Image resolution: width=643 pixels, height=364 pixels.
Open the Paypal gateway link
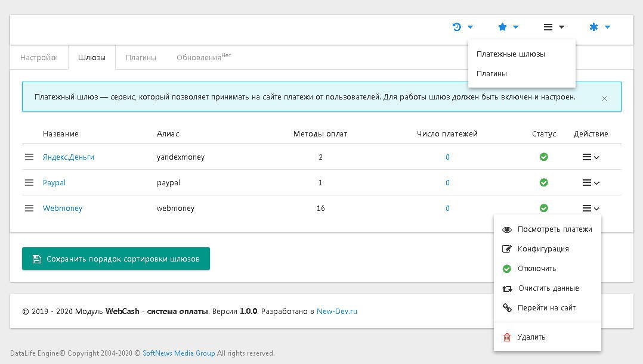[x=54, y=183]
